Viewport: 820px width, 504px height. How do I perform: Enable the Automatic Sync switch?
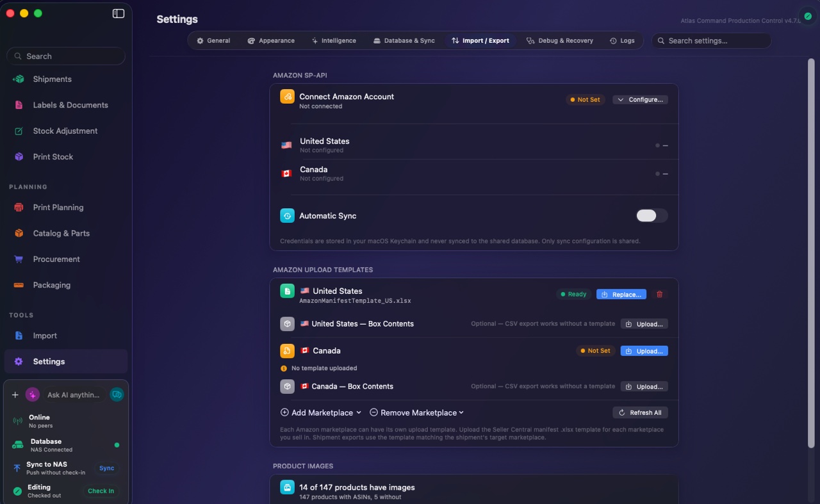[652, 216]
